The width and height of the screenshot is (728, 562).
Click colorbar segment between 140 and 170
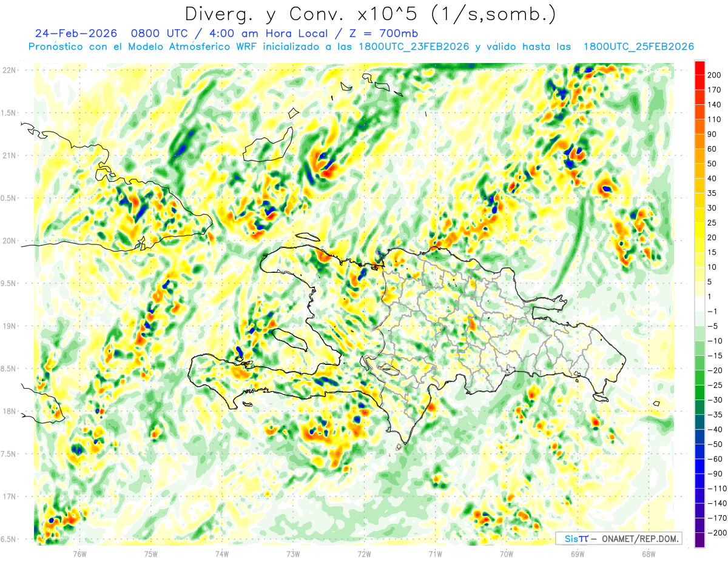[699, 97]
